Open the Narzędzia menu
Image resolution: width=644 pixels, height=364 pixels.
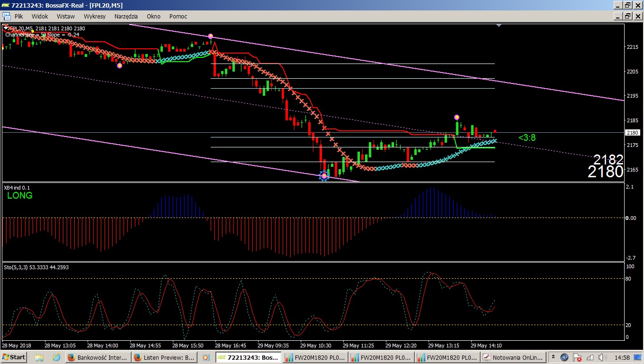pyautogui.click(x=126, y=16)
